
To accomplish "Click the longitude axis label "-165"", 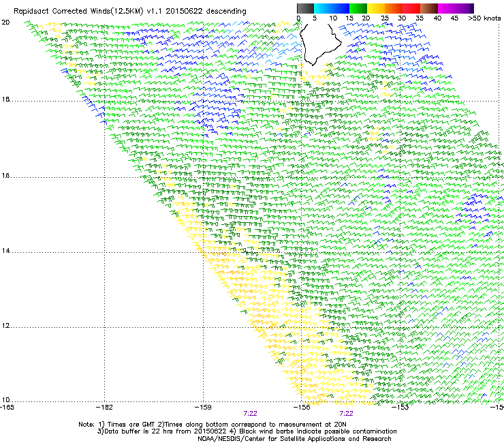I will (x=7, y=408).
